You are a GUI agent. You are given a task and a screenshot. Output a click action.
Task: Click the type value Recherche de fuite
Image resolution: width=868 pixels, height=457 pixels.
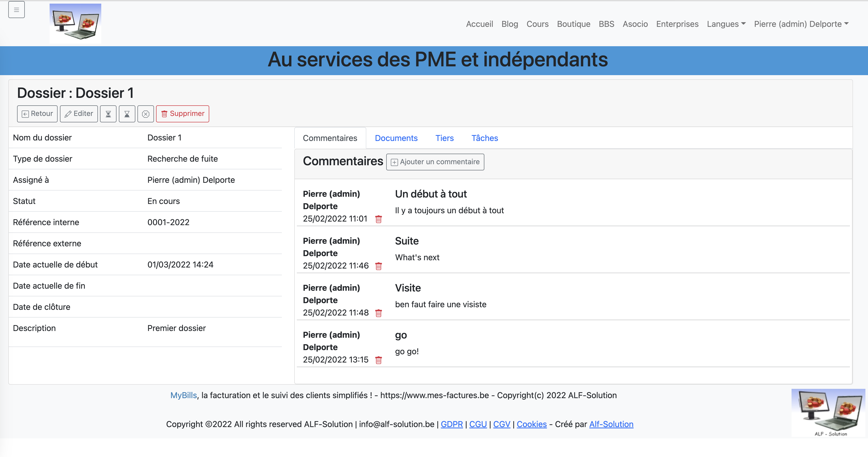(x=183, y=159)
